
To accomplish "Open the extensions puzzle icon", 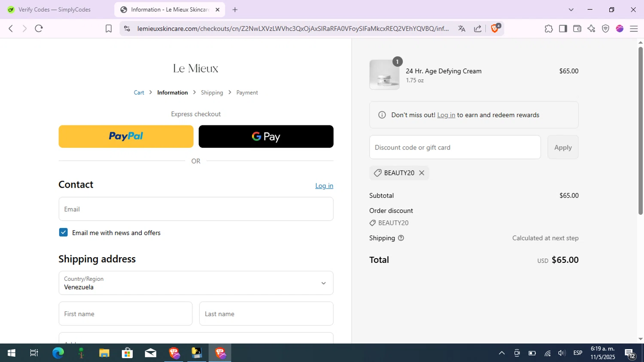I will [549, 28].
